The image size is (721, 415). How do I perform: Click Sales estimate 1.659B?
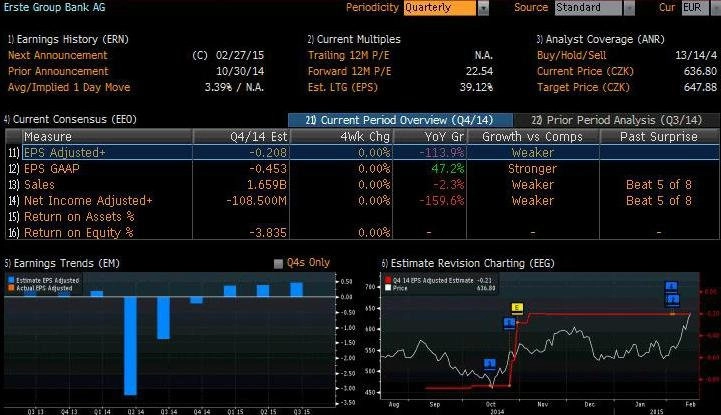(267, 185)
